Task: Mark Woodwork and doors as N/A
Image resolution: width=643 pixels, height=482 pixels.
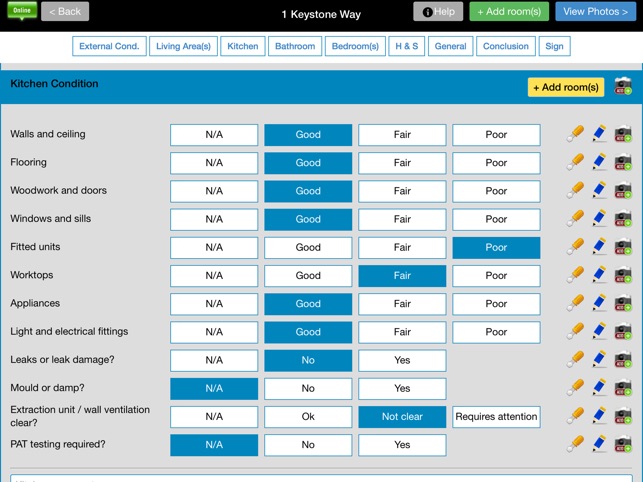Action: tap(214, 191)
